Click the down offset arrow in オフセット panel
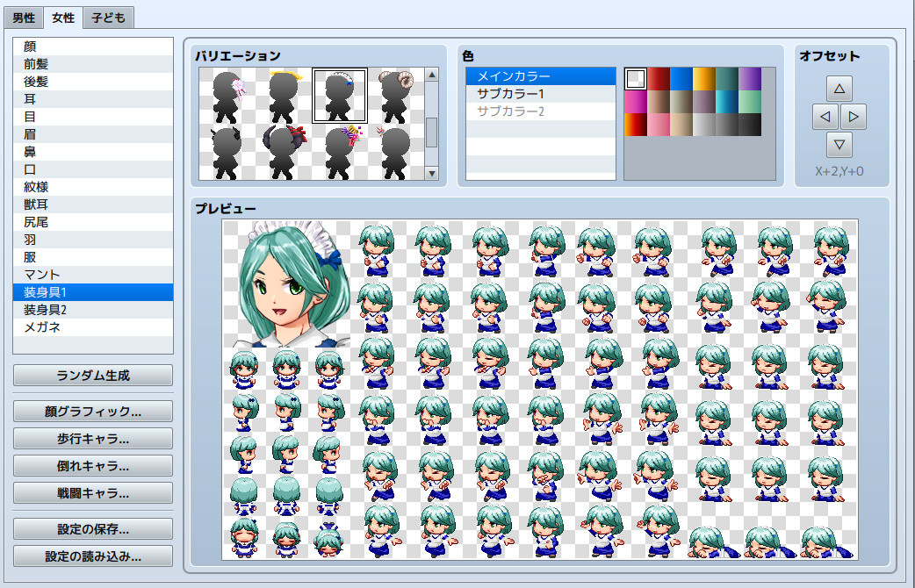The height and width of the screenshot is (588, 915). 840,145
